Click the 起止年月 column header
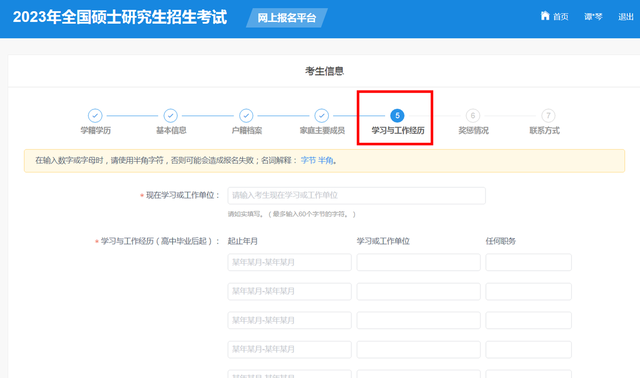Viewport: 640px width, 378px height. tap(243, 241)
